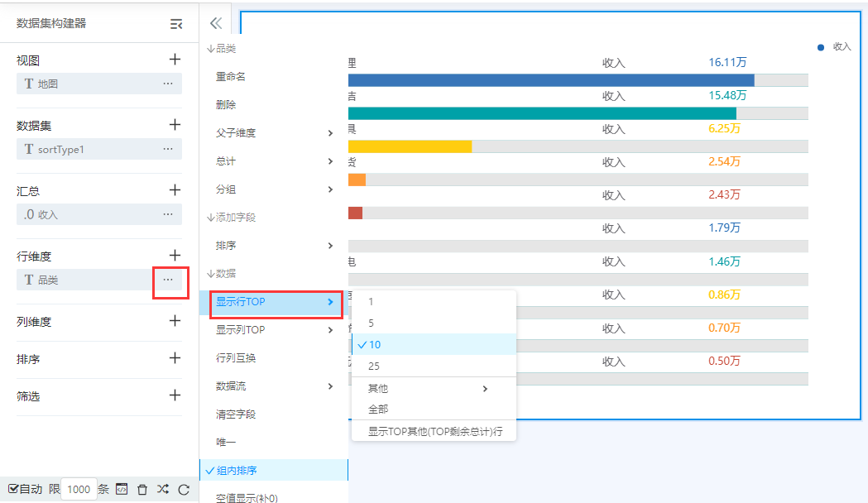Open the code view icon in bottom toolbar
The image size is (868, 503).
[122, 489]
